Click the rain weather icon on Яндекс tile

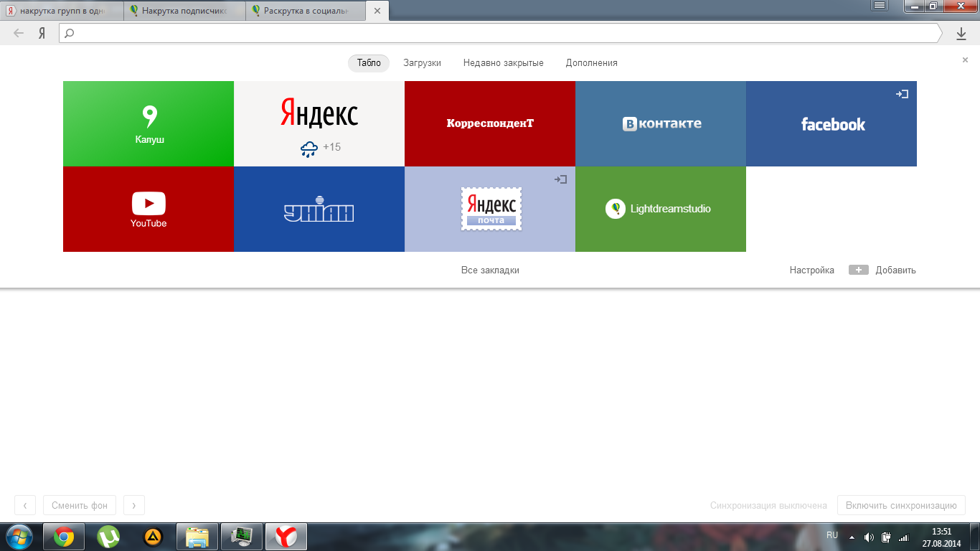click(x=309, y=149)
